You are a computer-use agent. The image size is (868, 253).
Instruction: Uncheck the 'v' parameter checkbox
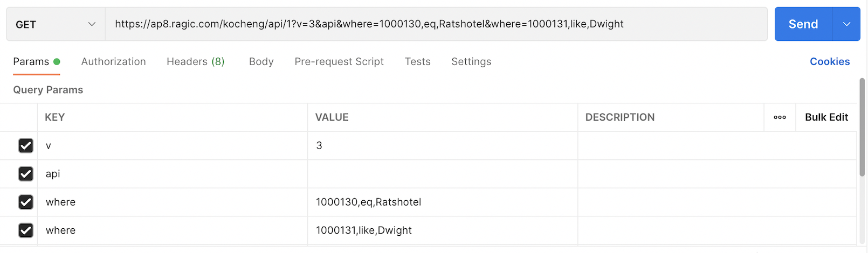pyautogui.click(x=26, y=146)
